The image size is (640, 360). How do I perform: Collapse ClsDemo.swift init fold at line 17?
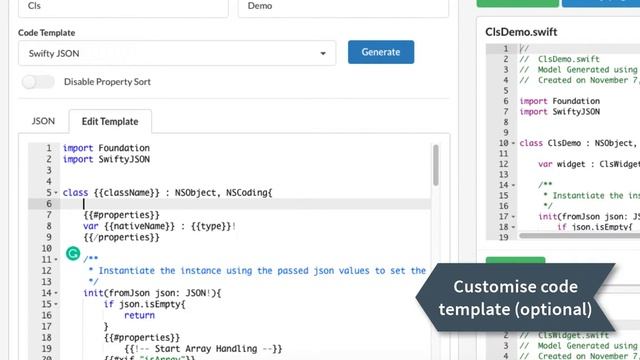pos(513,217)
